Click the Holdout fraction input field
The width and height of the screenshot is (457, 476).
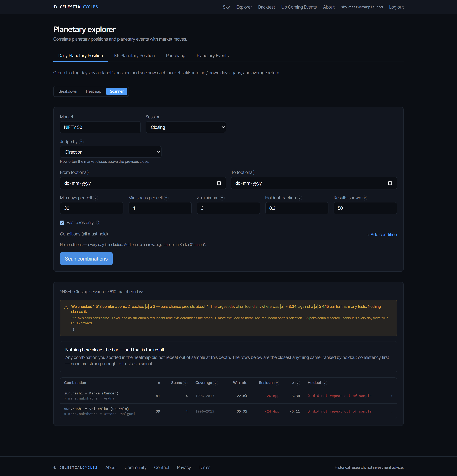[296, 208]
